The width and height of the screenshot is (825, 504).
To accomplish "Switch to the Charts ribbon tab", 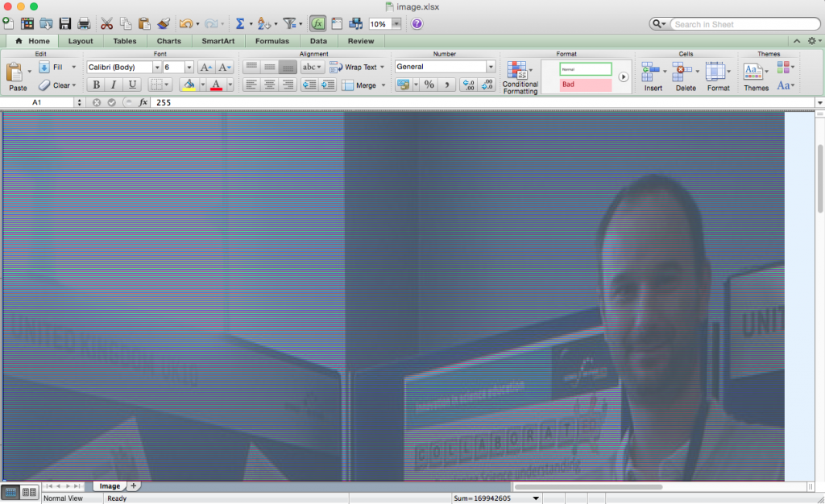I will point(169,41).
